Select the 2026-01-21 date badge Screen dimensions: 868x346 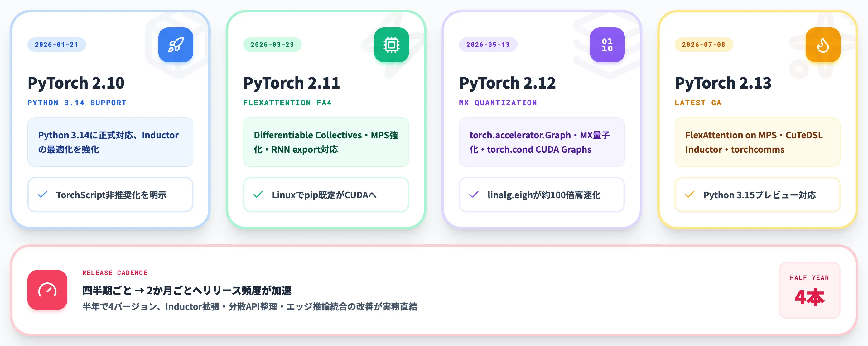[56, 45]
